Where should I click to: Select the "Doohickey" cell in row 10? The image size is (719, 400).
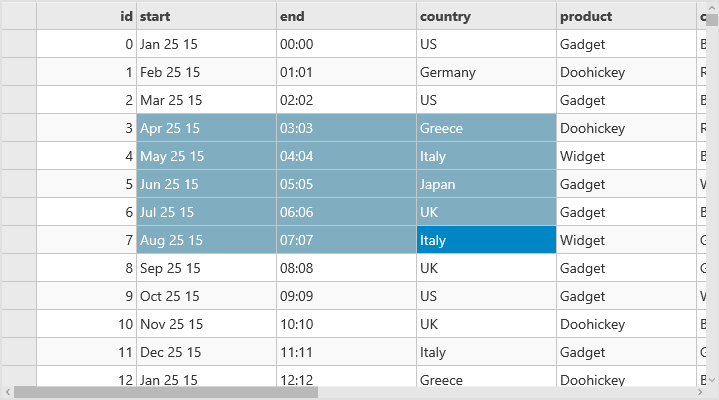click(x=626, y=324)
